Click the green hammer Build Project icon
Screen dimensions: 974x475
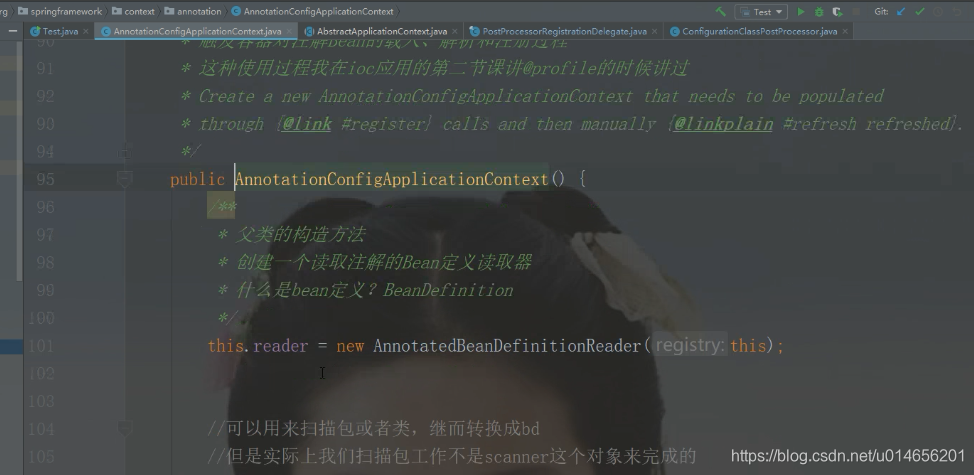(721, 11)
